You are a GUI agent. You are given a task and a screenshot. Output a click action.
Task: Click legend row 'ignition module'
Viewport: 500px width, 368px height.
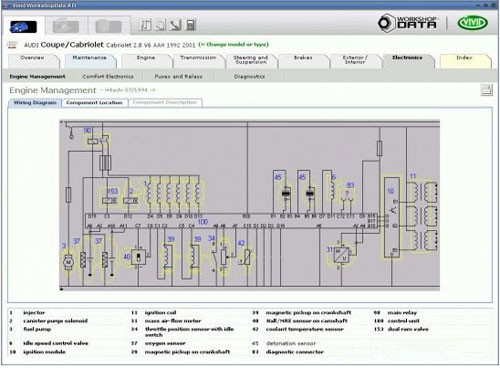point(44,352)
